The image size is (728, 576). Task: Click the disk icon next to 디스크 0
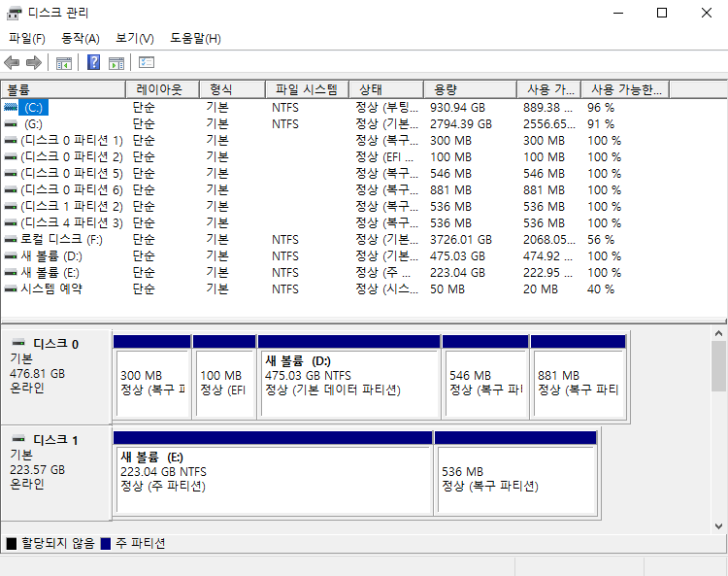tap(18, 343)
